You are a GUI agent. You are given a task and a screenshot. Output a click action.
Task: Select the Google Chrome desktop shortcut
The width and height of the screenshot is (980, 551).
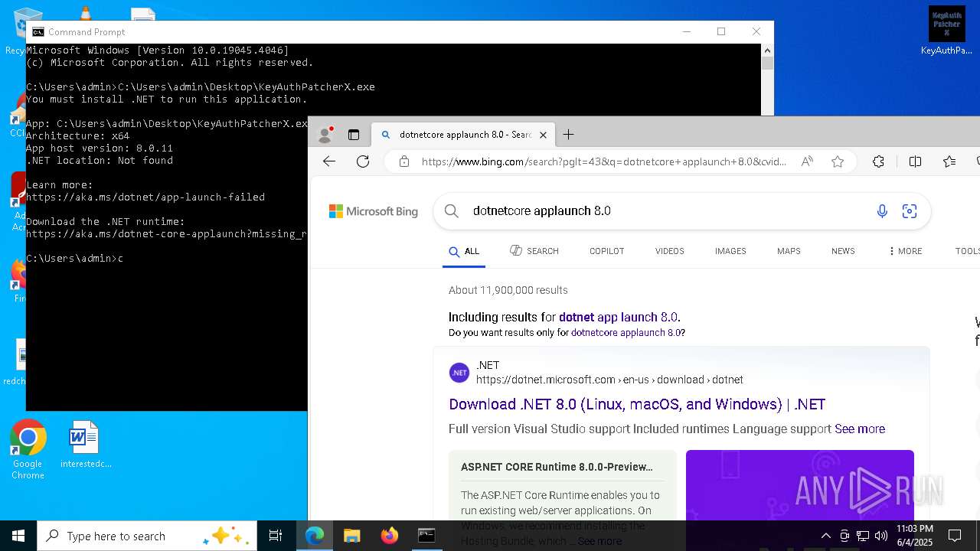pyautogui.click(x=28, y=450)
